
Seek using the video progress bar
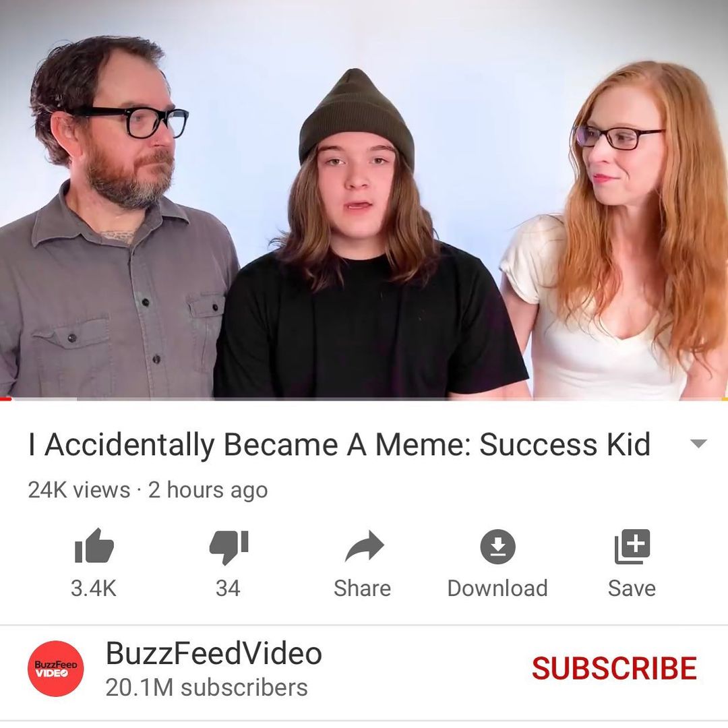click(364, 399)
